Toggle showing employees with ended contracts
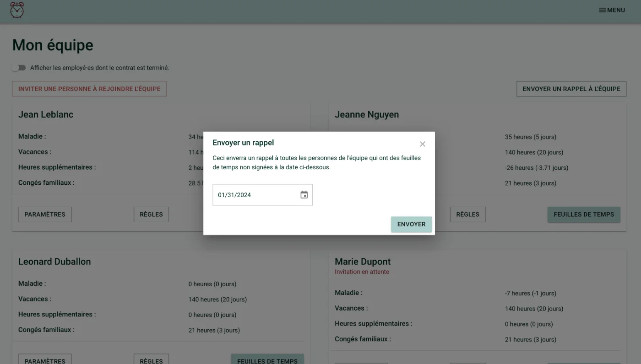Image resolution: width=641 pixels, height=364 pixels. click(19, 68)
